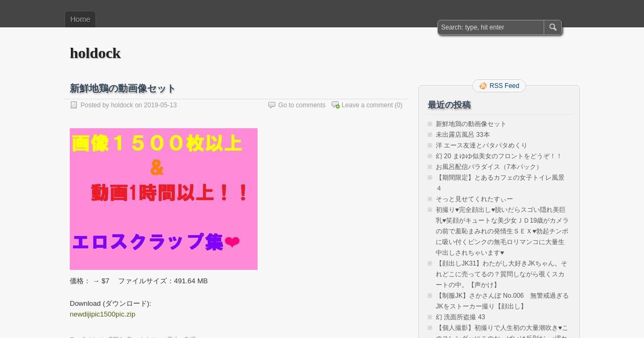Open first sidebar entry 新鮮地鶏の動画像セット
644x338 pixels.
(471, 124)
